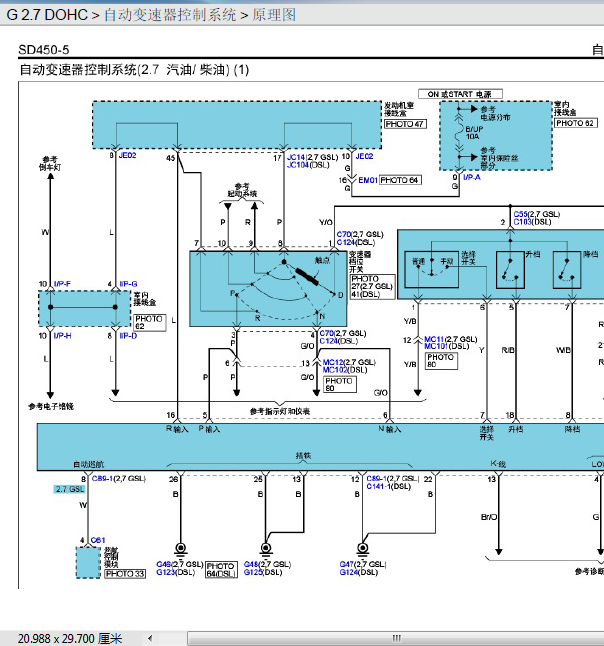Select the 自动变速器控制系统(2.7 汽油/柴油) (1) title

pyautogui.click(x=134, y=70)
